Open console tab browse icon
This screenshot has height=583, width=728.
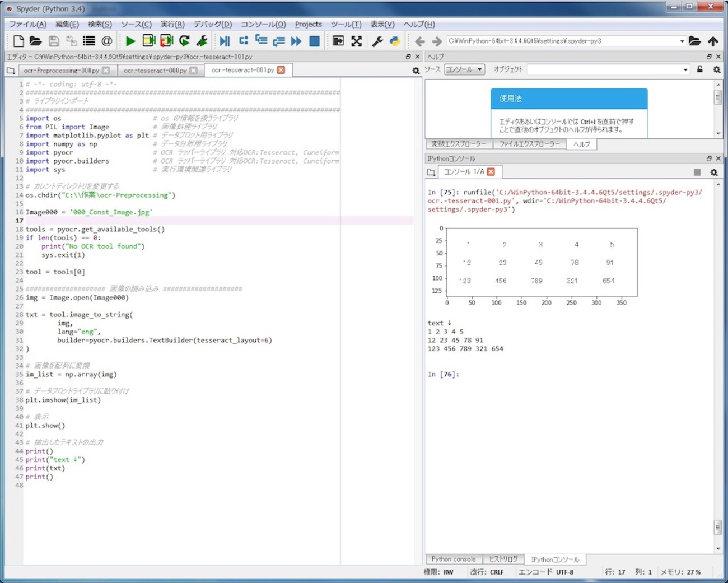[431, 172]
